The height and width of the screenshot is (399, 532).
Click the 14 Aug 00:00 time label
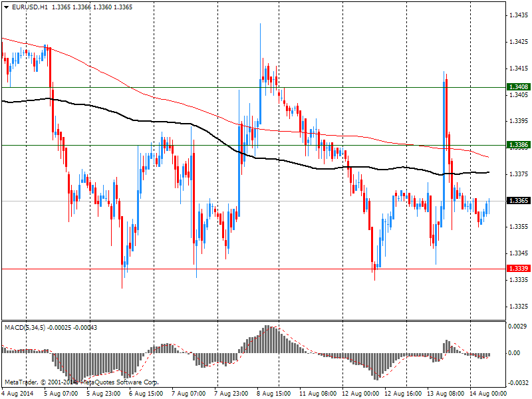tap(488, 394)
